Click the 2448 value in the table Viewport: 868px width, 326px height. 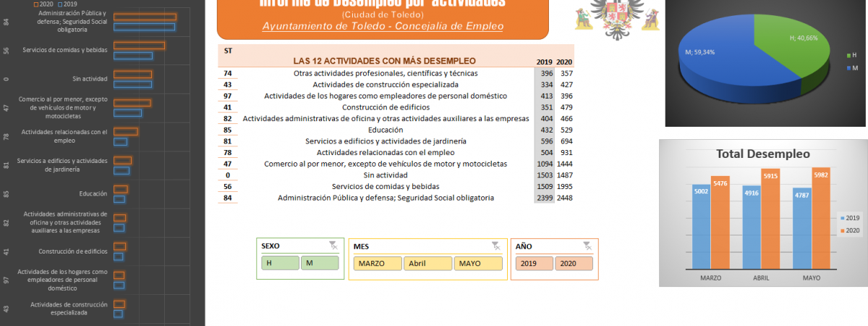click(564, 198)
